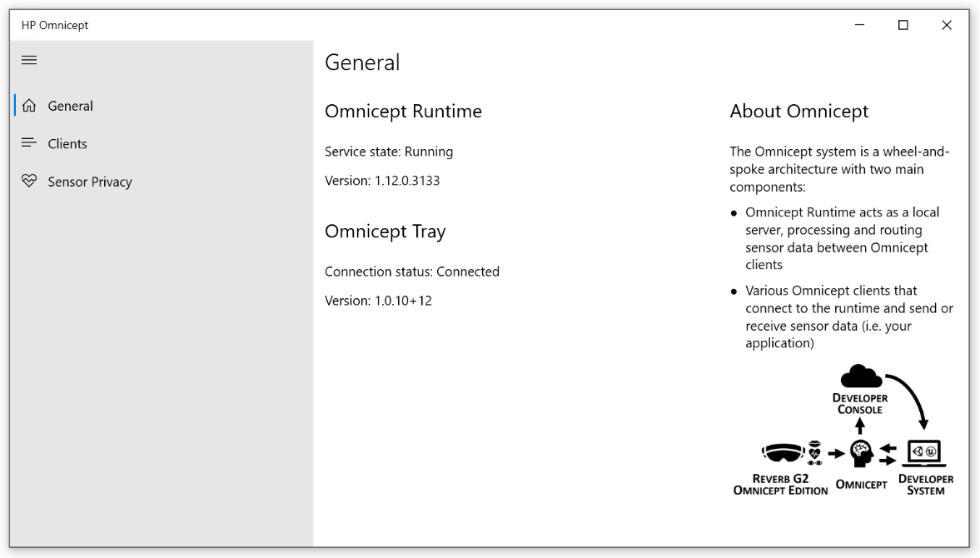This screenshot has width=980, height=558.
Task: Click the Service state Running text
Action: pyautogui.click(x=389, y=152)
